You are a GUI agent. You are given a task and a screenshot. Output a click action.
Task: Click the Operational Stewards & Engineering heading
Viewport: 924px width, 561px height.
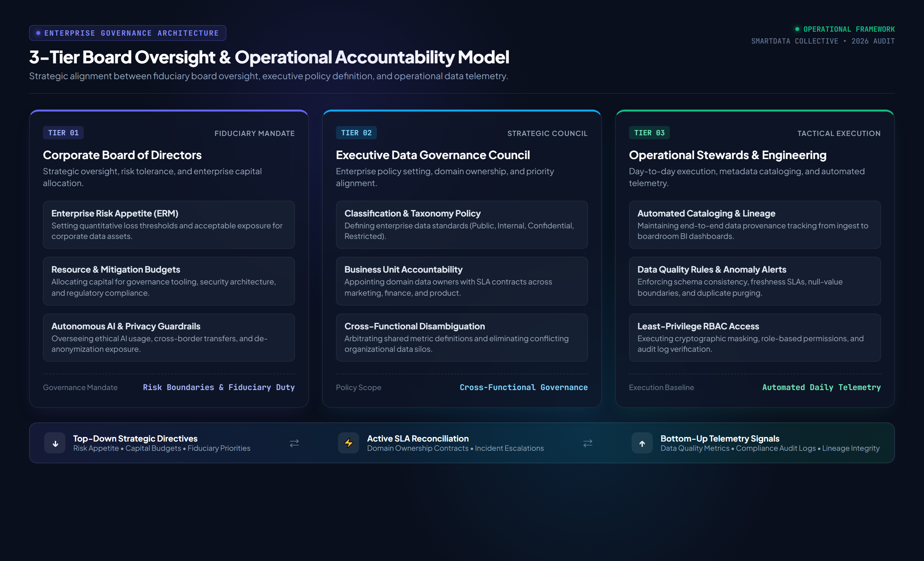click(728, 155)
